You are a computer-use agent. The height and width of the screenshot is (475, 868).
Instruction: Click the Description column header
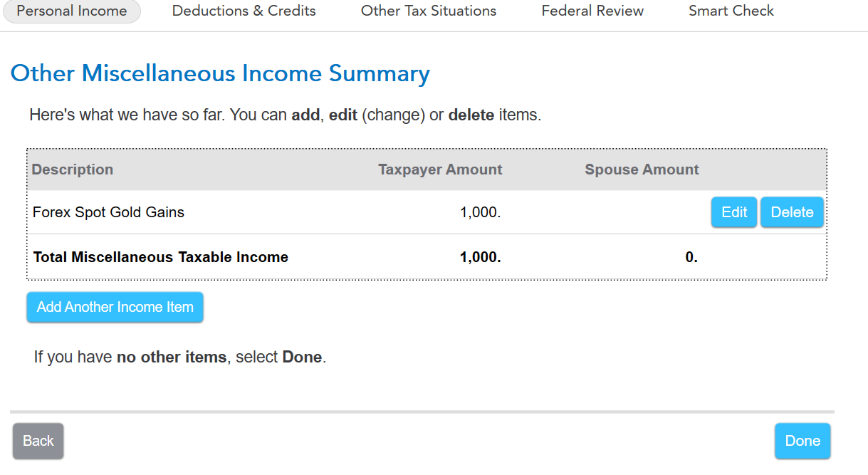pos(73,169)
